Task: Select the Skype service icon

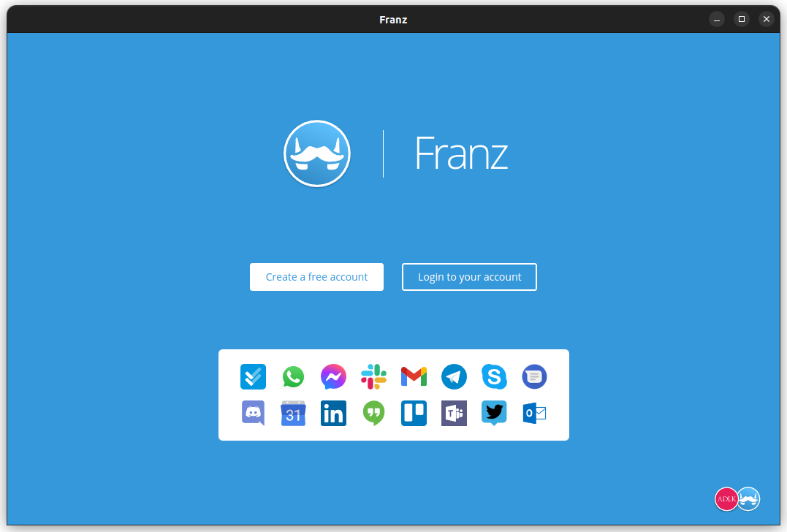Action: 494,376
